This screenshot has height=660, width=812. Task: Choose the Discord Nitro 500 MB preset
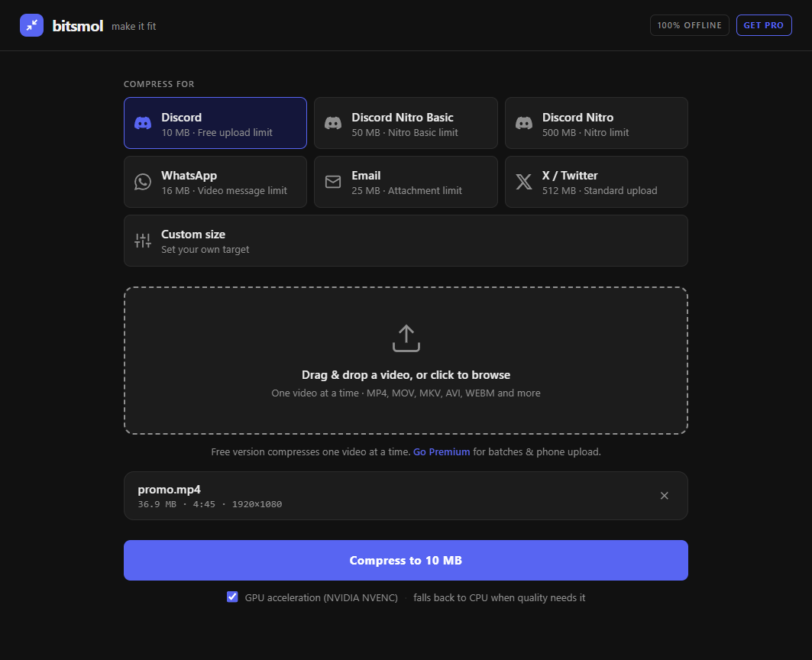(x=597, y=123)
